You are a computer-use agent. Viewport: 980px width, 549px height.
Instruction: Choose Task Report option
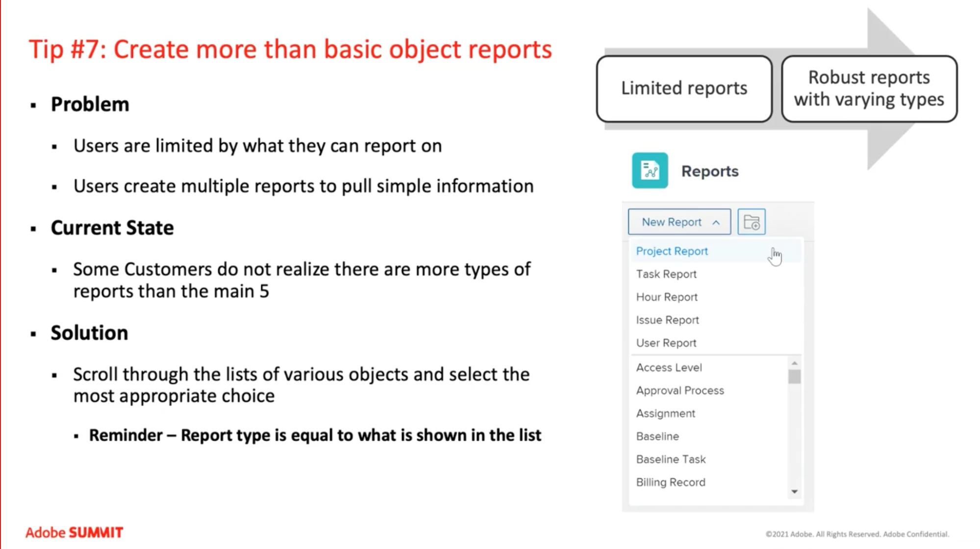[666, 274]
